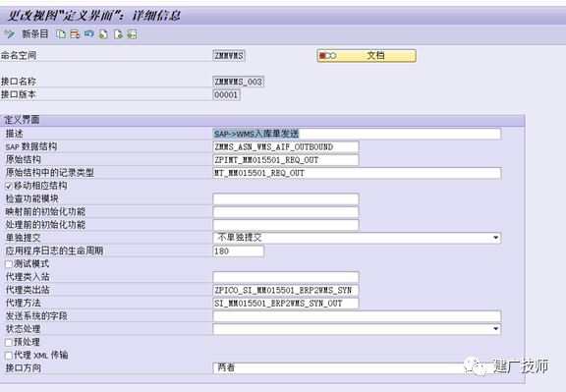Enable the 测试模式 checkbox

coord(9,264)
